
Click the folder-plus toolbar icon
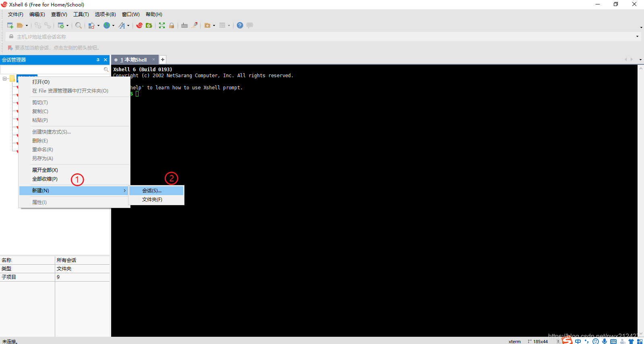point(207,25)
